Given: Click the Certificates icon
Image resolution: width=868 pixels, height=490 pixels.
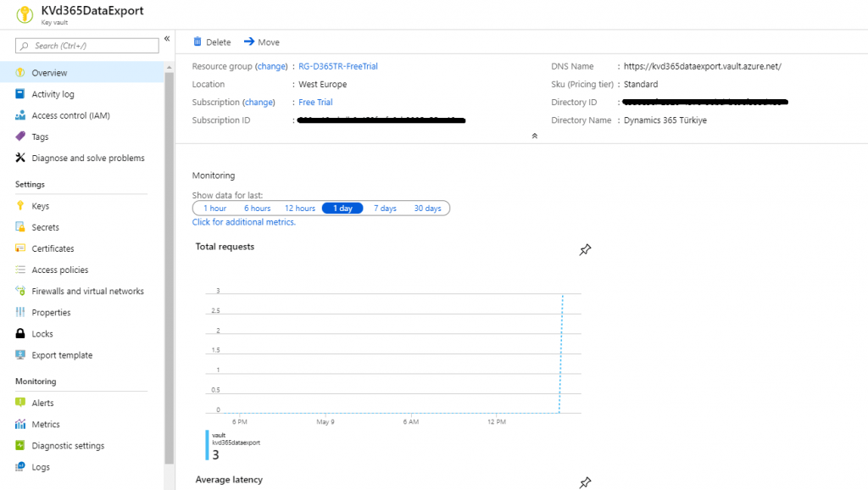Looking at the screenshot, I should [20, 248].
